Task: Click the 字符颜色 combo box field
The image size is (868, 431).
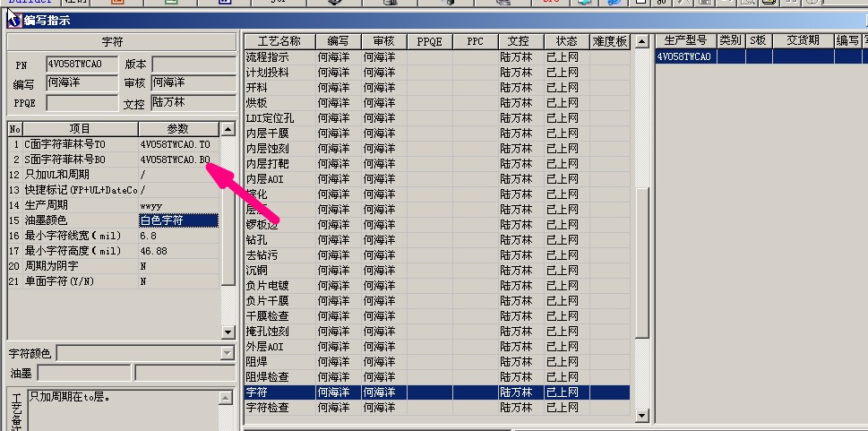Action: [x=146, y=353]
